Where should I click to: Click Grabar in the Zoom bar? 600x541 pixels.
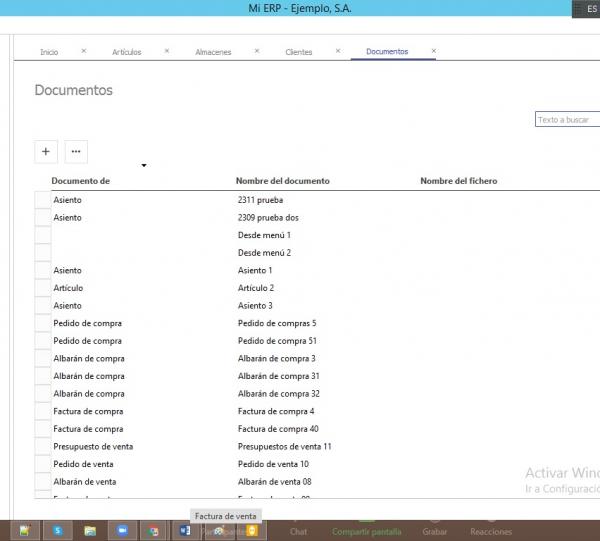[435, 531]
